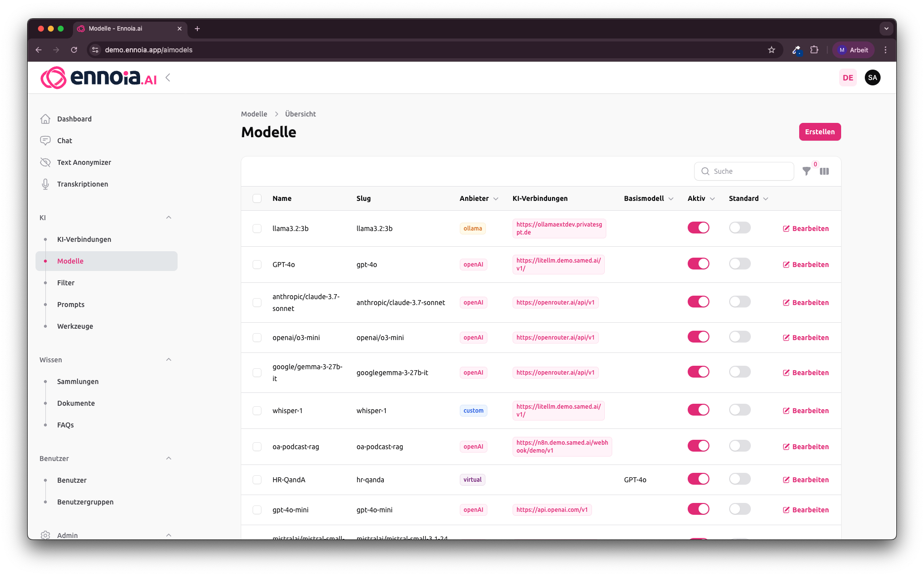
Task: Click the Modelle breadcrumb link
Action: (254, 114)
